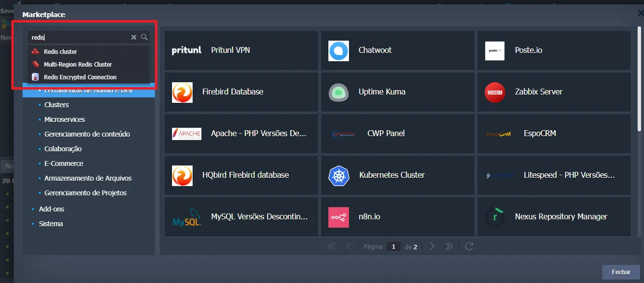Click the n8n.io pink icon
This screenshot has width=644, height=283.
[338, 217]
